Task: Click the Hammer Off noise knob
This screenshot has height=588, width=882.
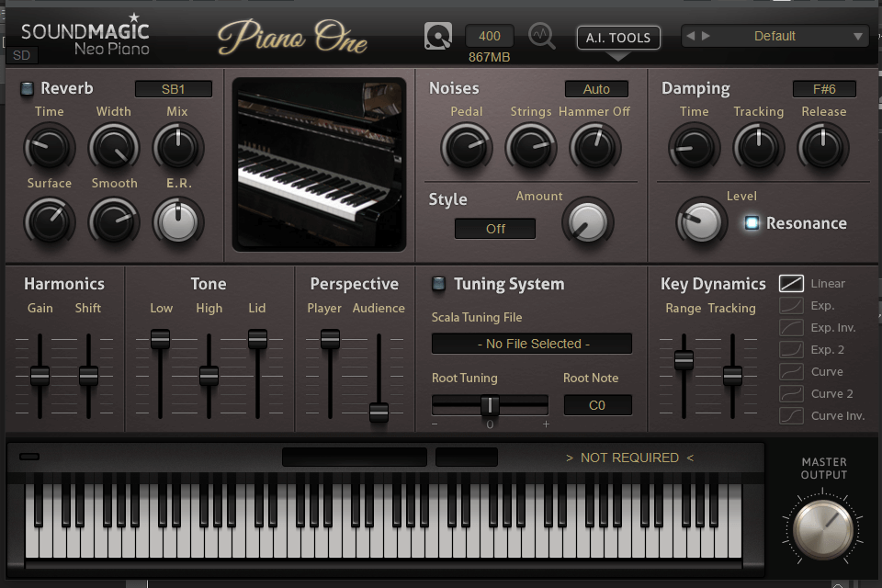Action: pos(594,147)
